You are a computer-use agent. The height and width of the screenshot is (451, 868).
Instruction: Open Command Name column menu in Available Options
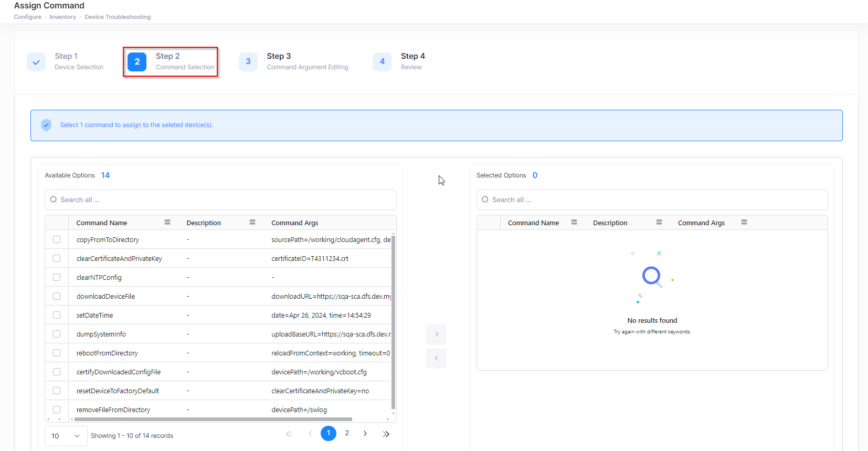pos(167,223)
